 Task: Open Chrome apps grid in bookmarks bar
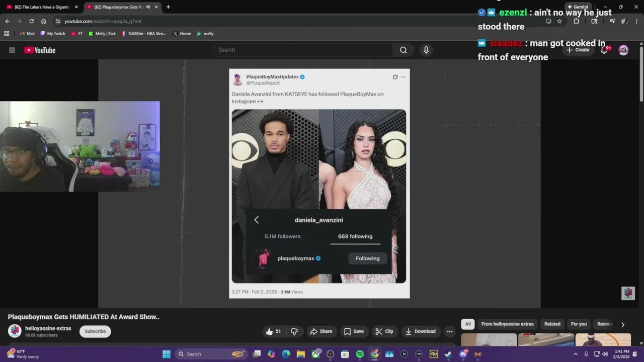[7, 34]
